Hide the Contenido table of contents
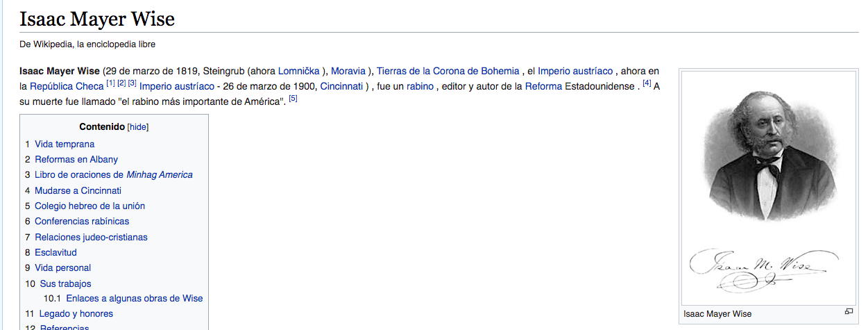The height and width of the screenshot is (330, 868). click(138, 127)
